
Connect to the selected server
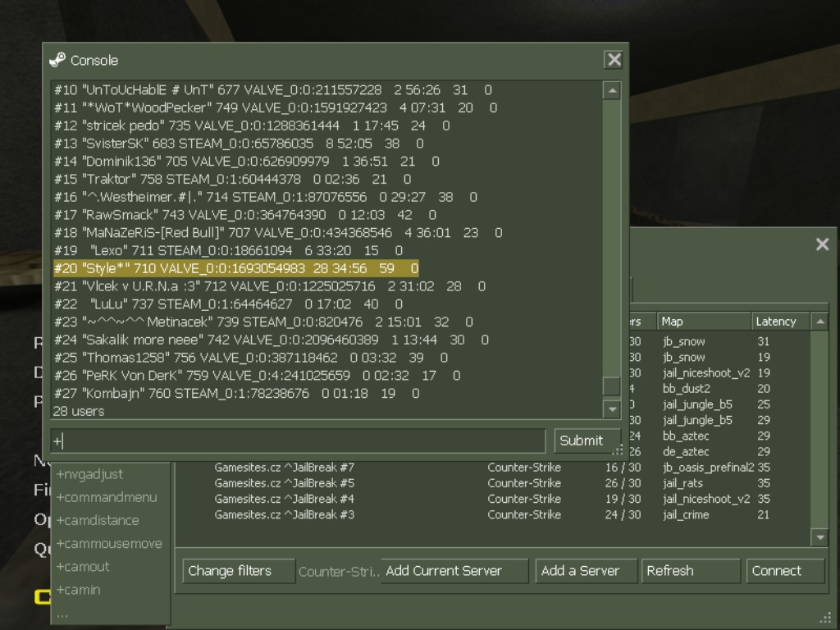(785, 571)
